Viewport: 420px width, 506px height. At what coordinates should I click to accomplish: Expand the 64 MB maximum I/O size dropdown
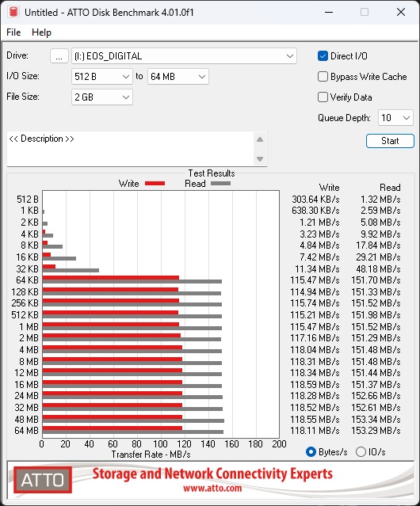[x=178, y=77]
